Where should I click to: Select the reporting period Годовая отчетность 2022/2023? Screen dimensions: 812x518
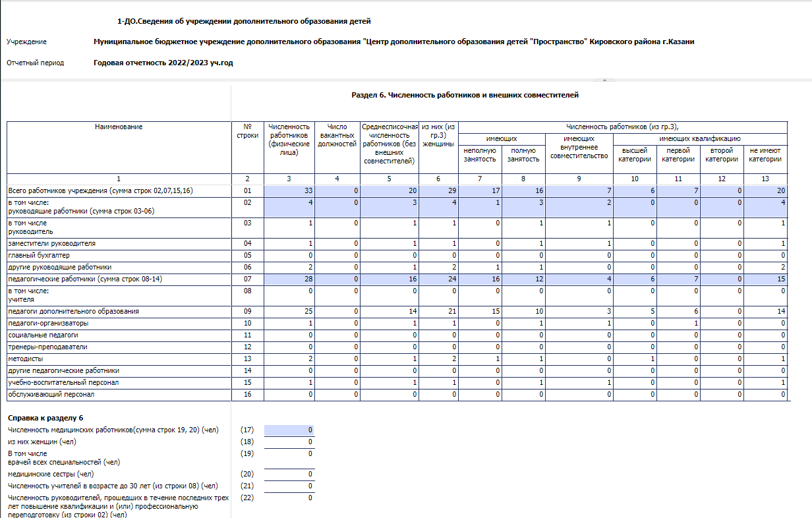point(163,63)
